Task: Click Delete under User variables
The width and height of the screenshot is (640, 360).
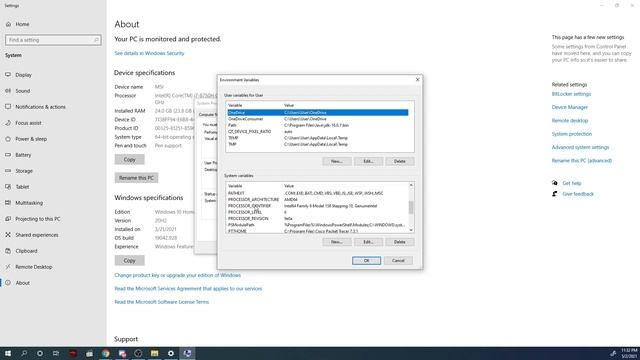Action: click(x=400, y=161)
